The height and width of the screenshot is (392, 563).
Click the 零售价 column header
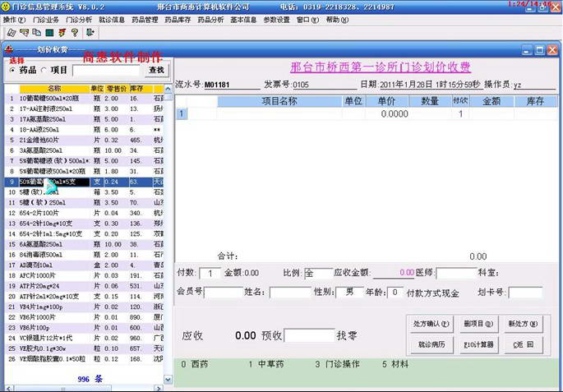pyautogui.click(x=116, y=88)
